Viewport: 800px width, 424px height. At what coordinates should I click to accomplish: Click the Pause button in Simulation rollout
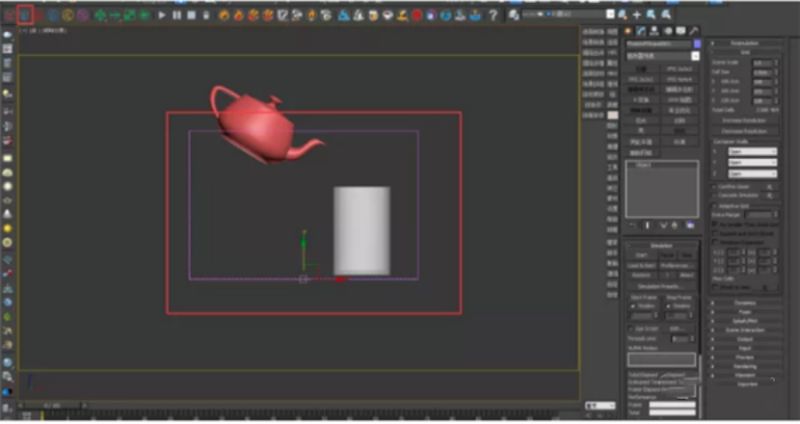667,255
